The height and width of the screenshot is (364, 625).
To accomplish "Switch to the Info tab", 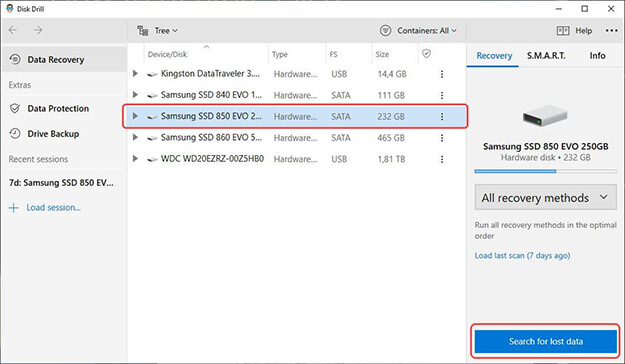I will (x=597, y=56).
